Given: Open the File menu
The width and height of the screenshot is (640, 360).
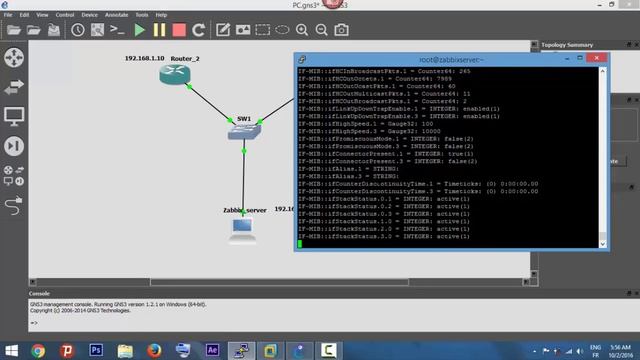Looking at the screenshot, I should pos(8,15).
